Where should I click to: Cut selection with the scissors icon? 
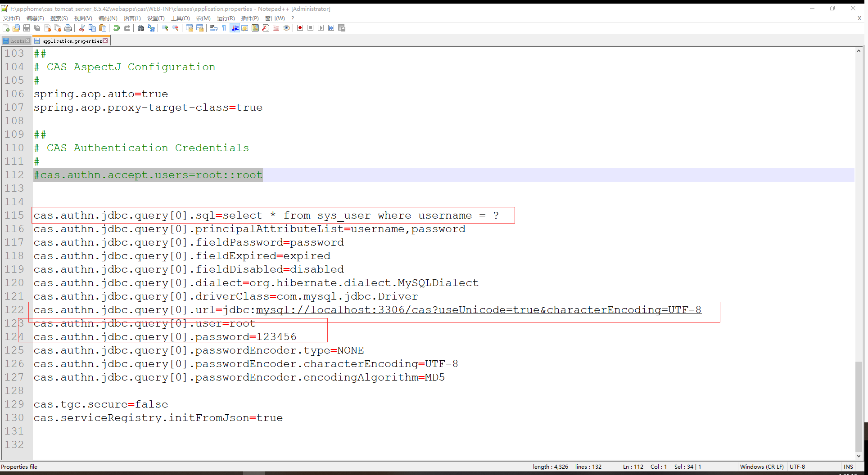(82, 28)
